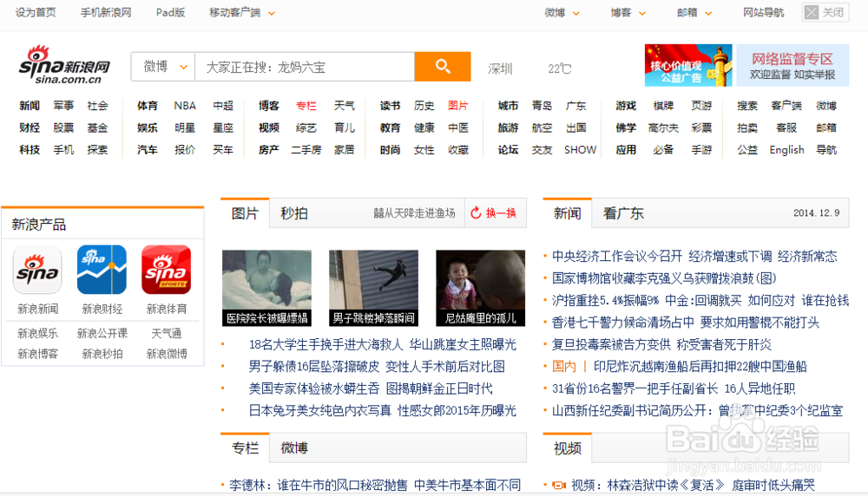Image resolution: width=868 pixels, height=496 pixels.
Task: Select the 新闻 tab in news panel
Action: tap(568, 213)
